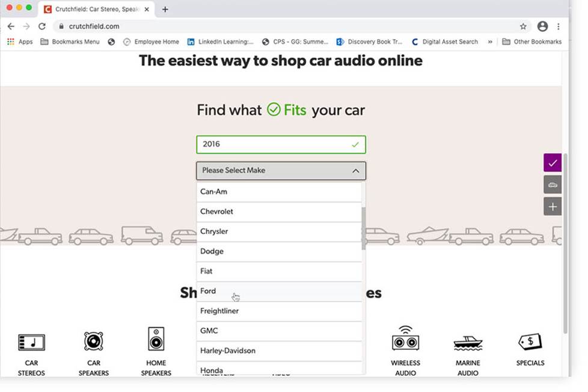This screenshot has height=392, width=588.
Task: Select Harley-Davidson from the make list
Action: pyautogui.click(x=279, y=351)
